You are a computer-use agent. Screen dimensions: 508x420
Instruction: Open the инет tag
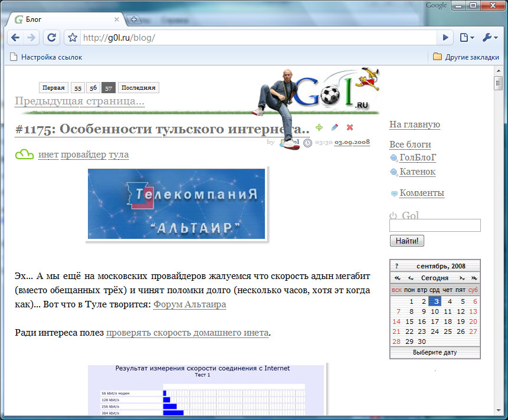pyautogui.click(x=48, y=155)
